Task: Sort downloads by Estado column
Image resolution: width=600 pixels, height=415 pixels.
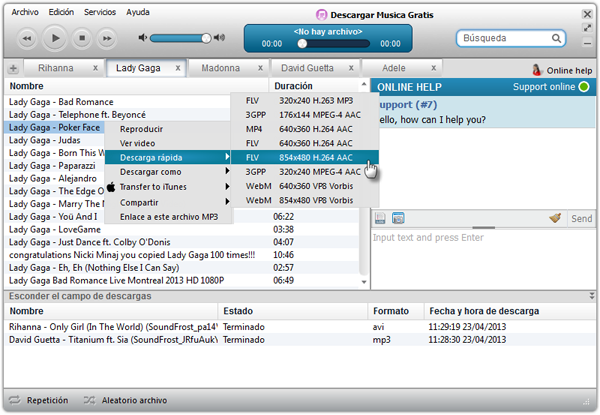Action: (293, 311)
